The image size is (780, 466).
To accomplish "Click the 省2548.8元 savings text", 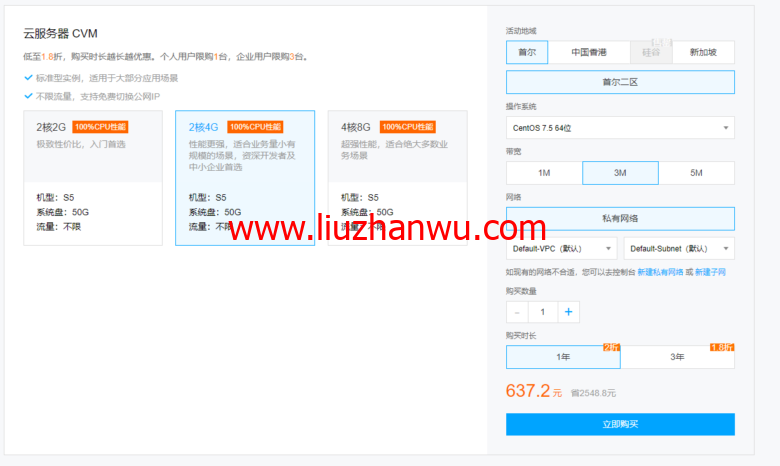I will pyautogui.click(x=593, y=393).
